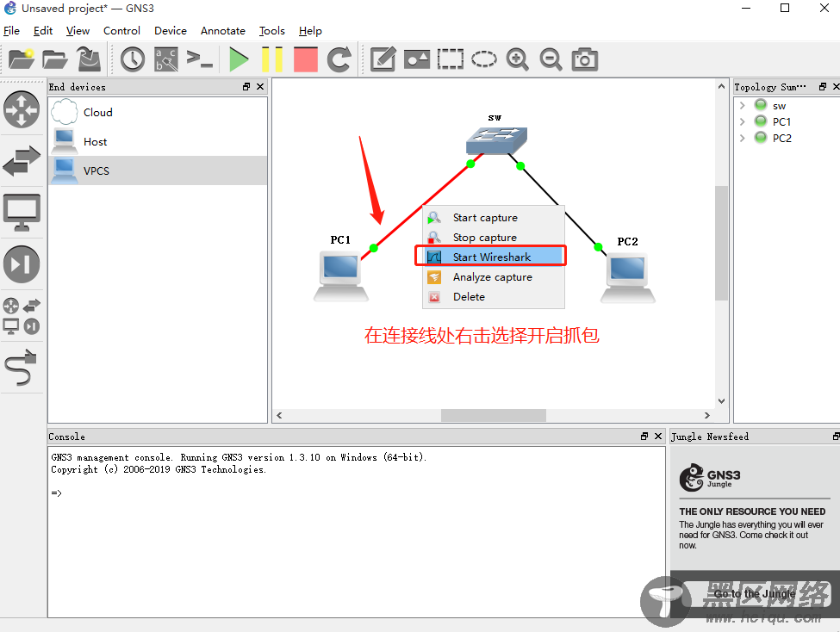The image size is (840, 632).
Task: Select the SW switch node on canvas
Action: tap(496, 140)
